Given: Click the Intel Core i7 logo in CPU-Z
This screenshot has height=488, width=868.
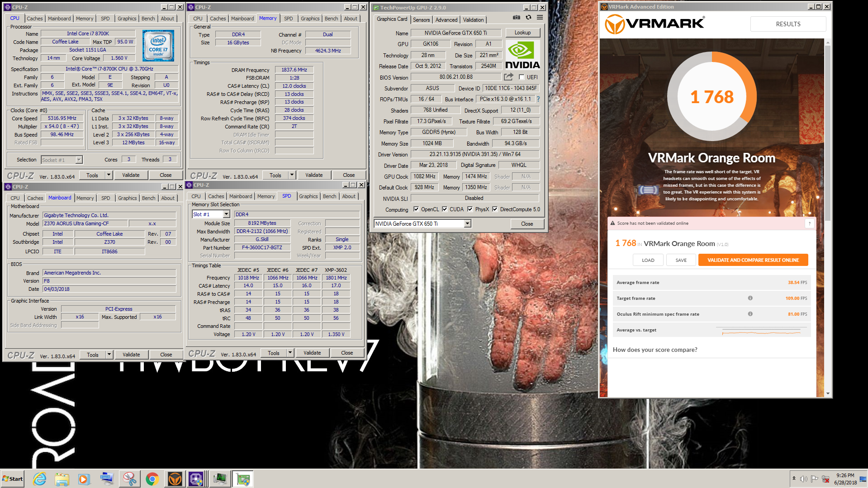Looking at the screenshot, I should click(158, 46).
